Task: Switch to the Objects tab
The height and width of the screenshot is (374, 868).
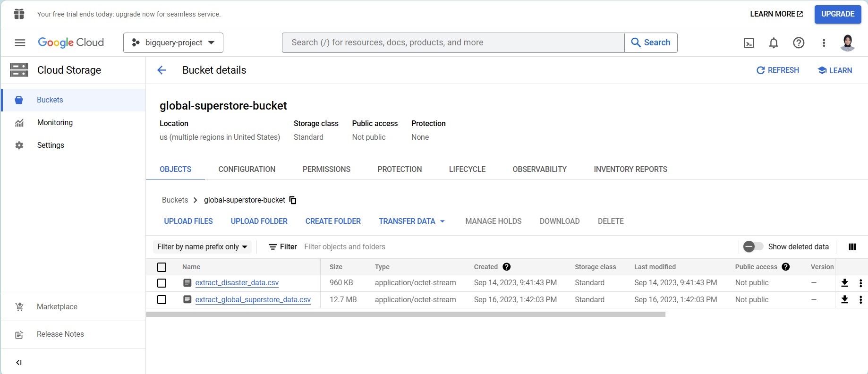Action: tap(175, 169)
